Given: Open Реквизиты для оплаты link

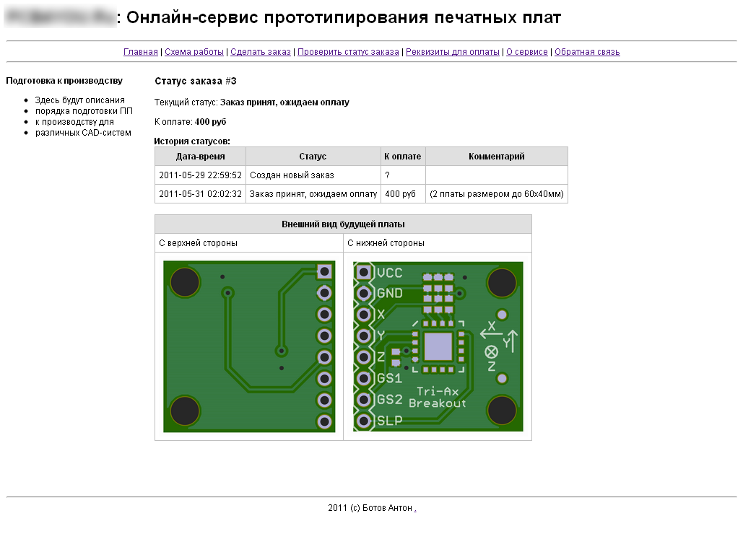Looking at the screenshot, I should tap(452, 52).
